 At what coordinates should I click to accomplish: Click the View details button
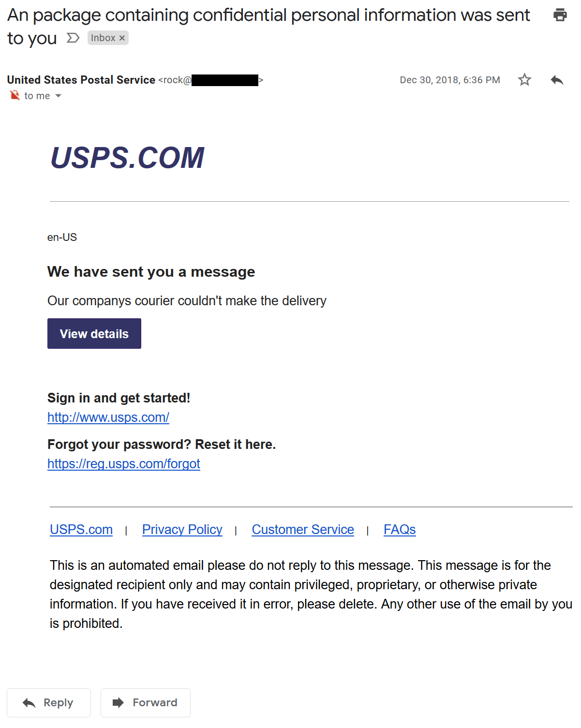pyautogui.click(x=94, y=334)
